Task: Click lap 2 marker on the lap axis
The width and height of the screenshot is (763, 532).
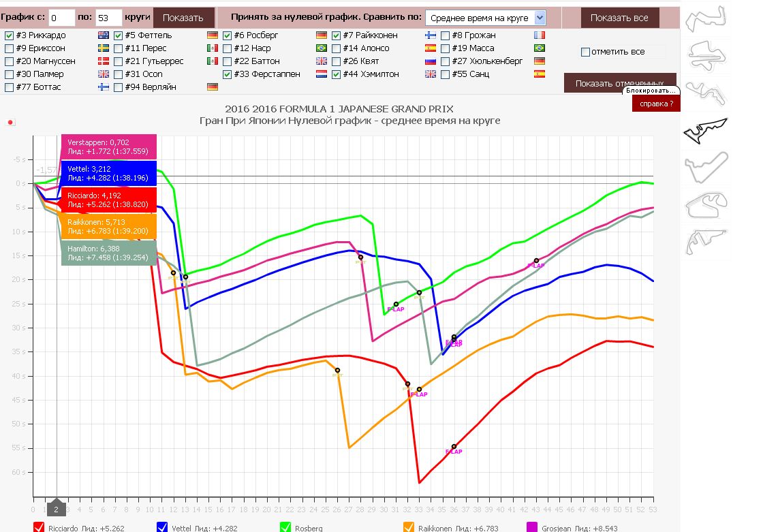Action: (x=57, y=509)
